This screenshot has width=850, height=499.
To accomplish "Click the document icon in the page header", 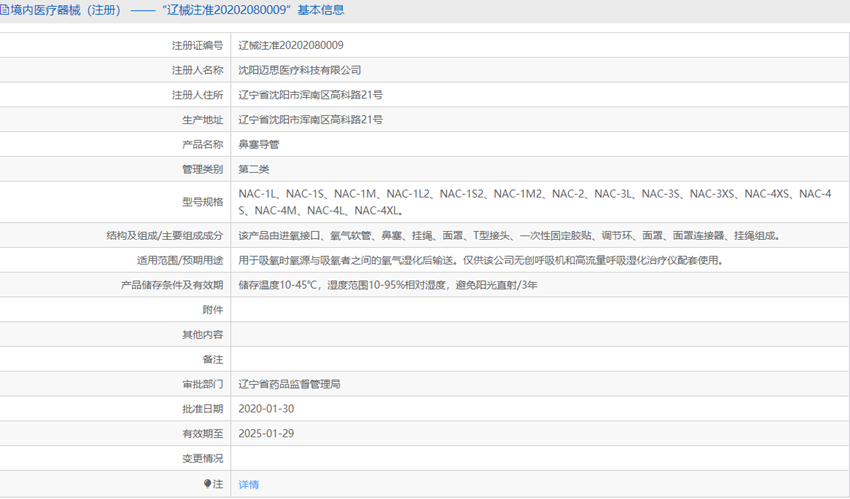I will 4,10.
